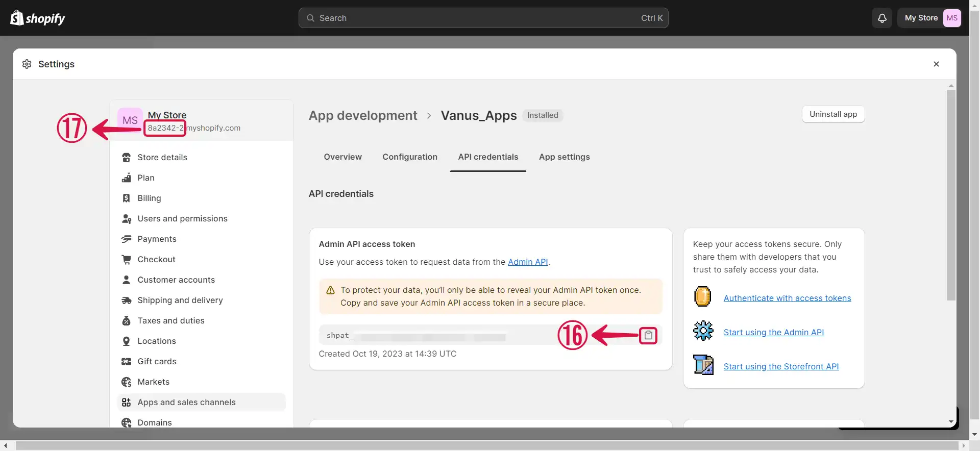Open Start using the Storefront API link
The image size is (980, 451).
click(x=781, y=366)
